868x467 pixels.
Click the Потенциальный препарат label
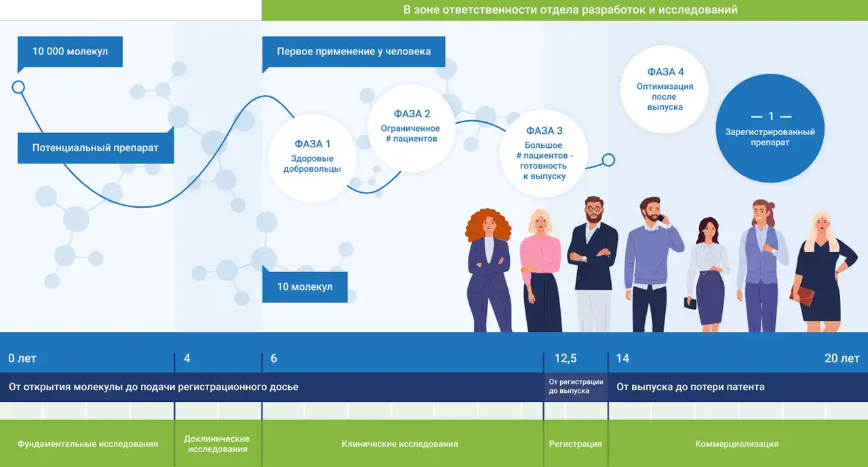click(x=95, y=148)
